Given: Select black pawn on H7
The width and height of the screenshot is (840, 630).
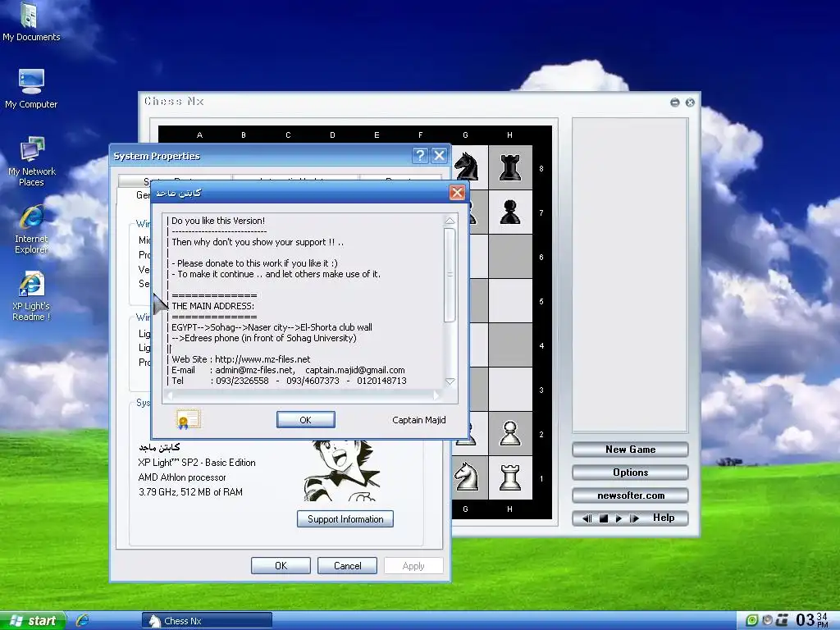Looking at the screenshot, I should (x=510, y=212).
